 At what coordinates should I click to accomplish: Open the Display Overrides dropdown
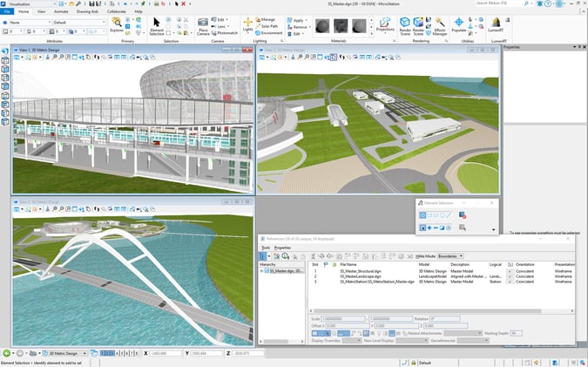pyautogui.click(x=352, y=340)
